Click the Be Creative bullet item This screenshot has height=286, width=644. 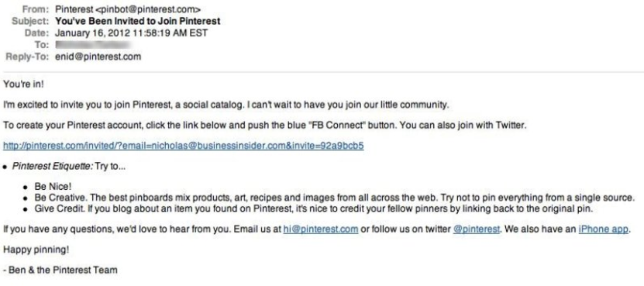(334, 198)
